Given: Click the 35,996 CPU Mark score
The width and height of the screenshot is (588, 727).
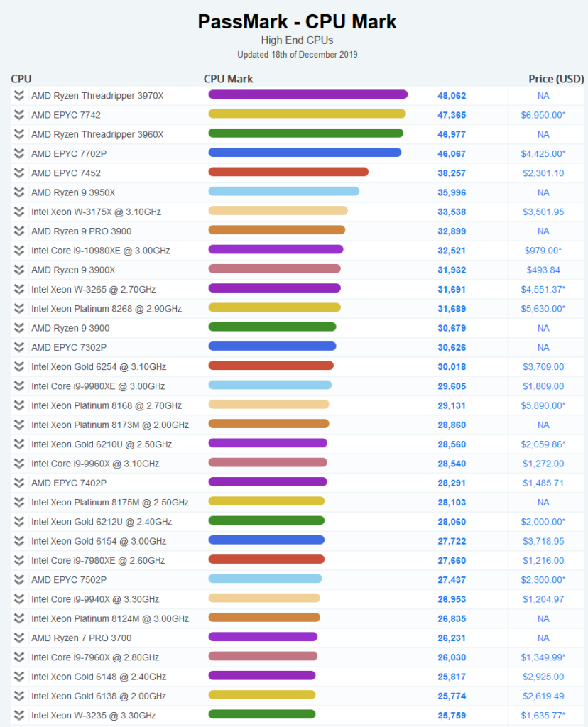Looking at the screenshot, I should pyautogui.click(x=452, y=192).
